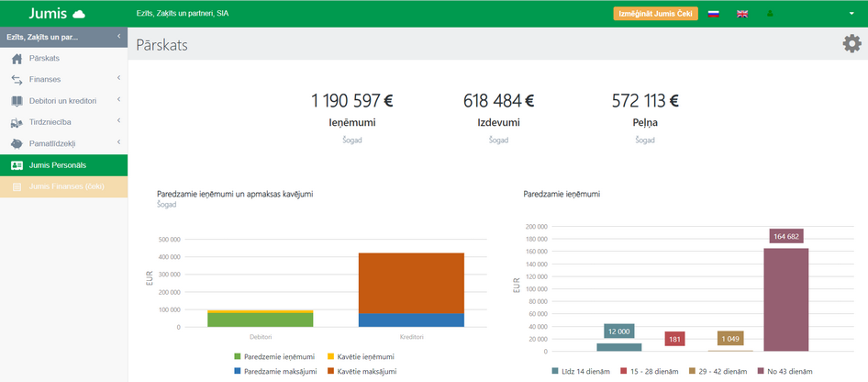Select Jumis Personāls menu item

[63, 165]
